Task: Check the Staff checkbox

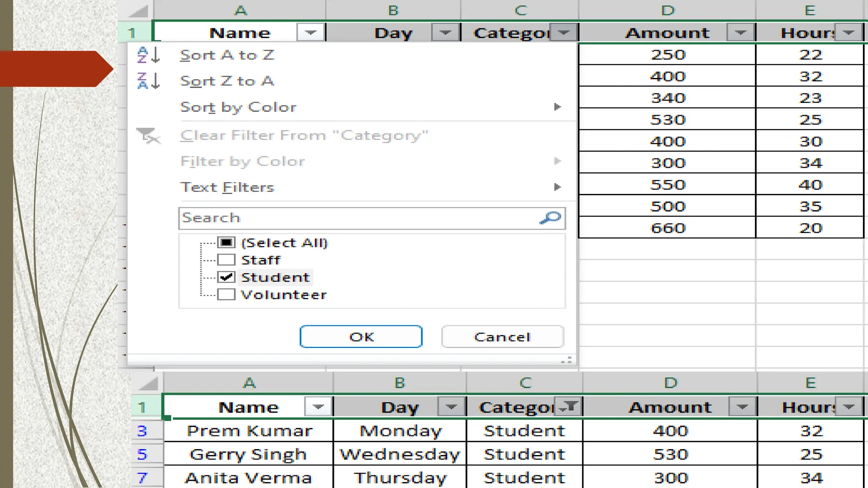Action: [x=226, y=260]
